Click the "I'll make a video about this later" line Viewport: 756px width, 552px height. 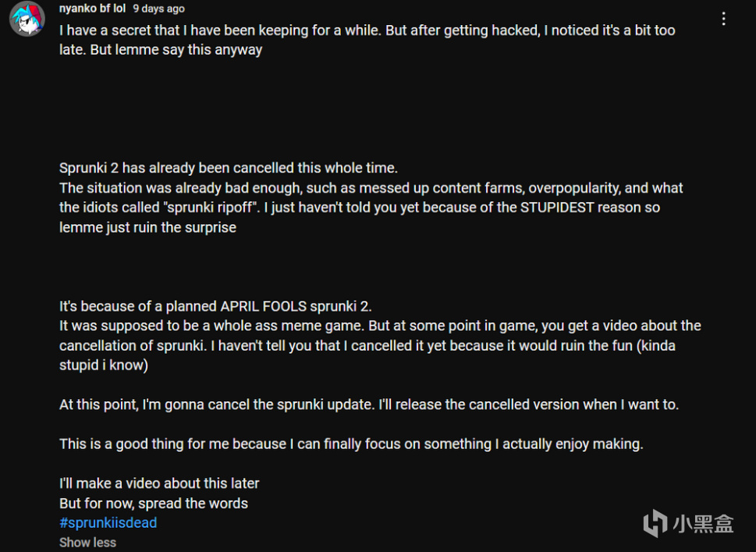tap(159, 483)
